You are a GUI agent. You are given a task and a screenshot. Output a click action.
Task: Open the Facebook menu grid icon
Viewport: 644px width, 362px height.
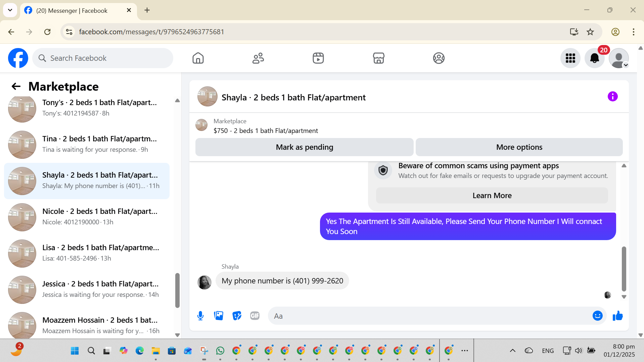point(570,58)
